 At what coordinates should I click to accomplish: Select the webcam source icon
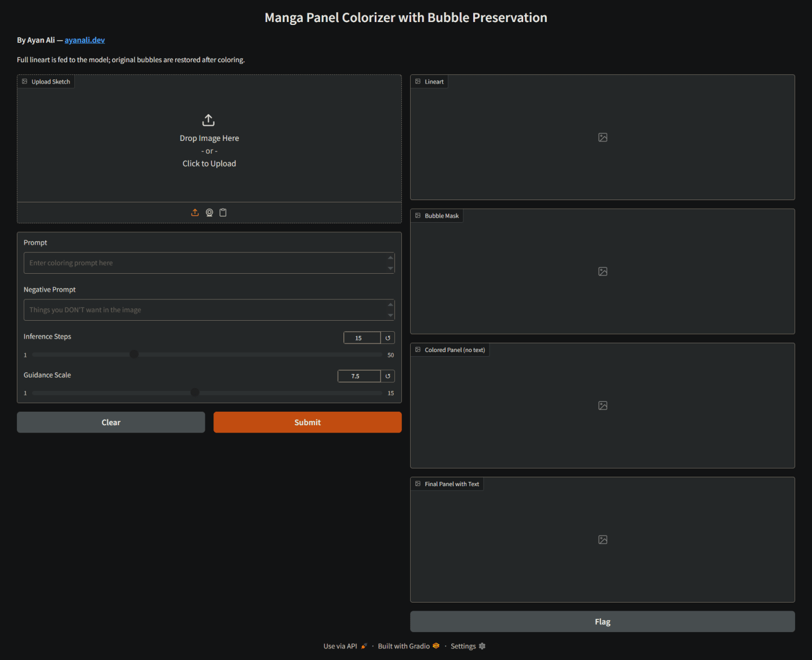[x=209, y=213]
